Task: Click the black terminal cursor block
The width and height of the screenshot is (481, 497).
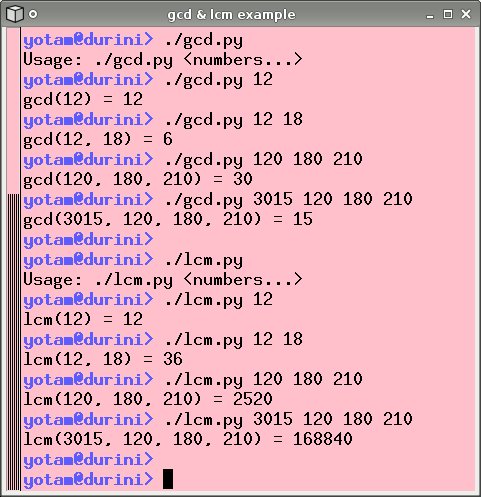Action: pyautogui.click(x=168, y=479)
